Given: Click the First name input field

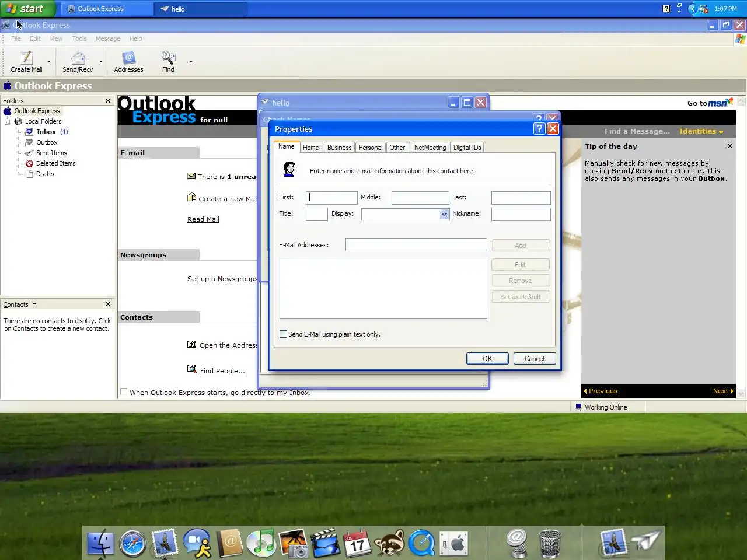Looking at the screenshot, I should coord(331,198).
